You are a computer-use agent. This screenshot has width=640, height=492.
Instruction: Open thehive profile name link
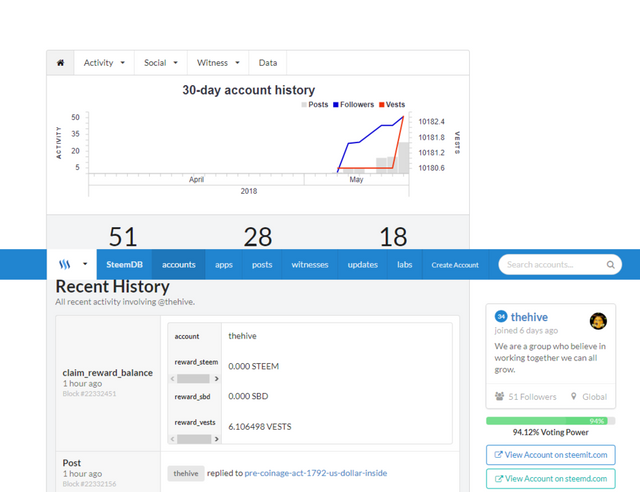tap(529, 317)
